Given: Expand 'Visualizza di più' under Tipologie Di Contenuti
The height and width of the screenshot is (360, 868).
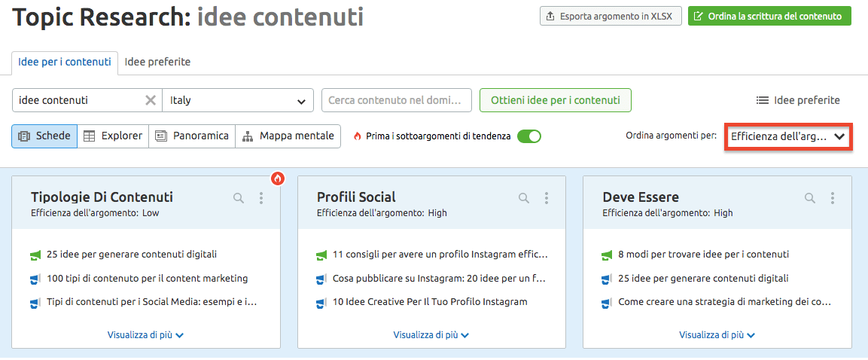Looking at the screenshot, I should tap(145, 335).
